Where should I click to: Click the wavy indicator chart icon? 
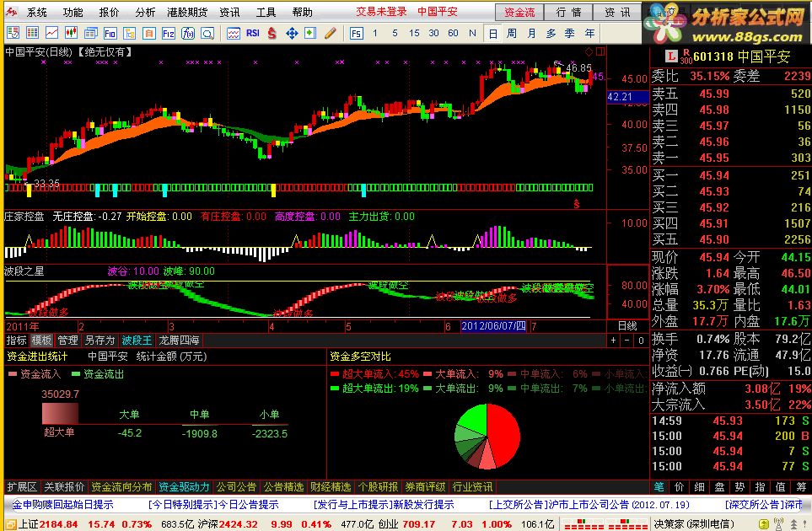point(234,33)
